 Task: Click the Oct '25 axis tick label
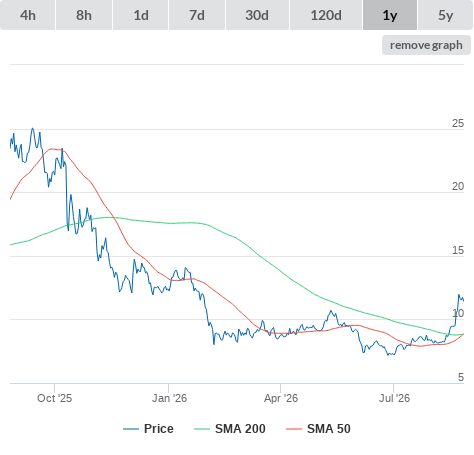tap(54, 398)
